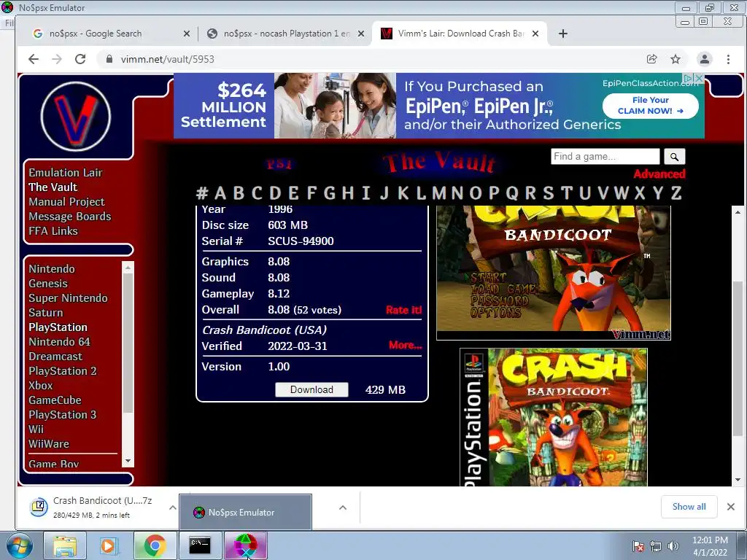Click the network tray icon
The image size is (747, 560).
click(656, 546)
